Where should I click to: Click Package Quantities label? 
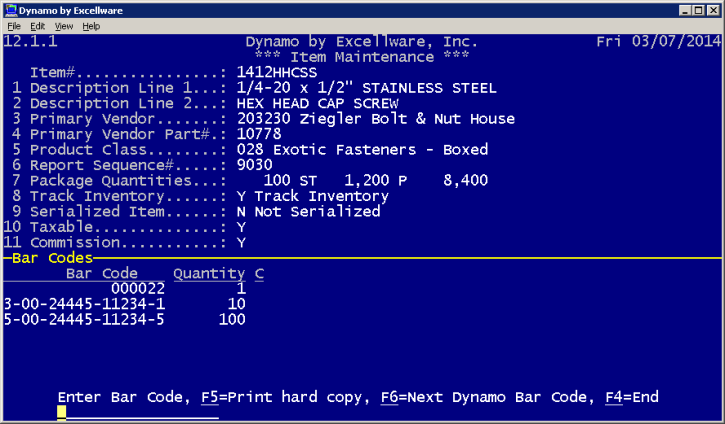(x=111, y=180)
